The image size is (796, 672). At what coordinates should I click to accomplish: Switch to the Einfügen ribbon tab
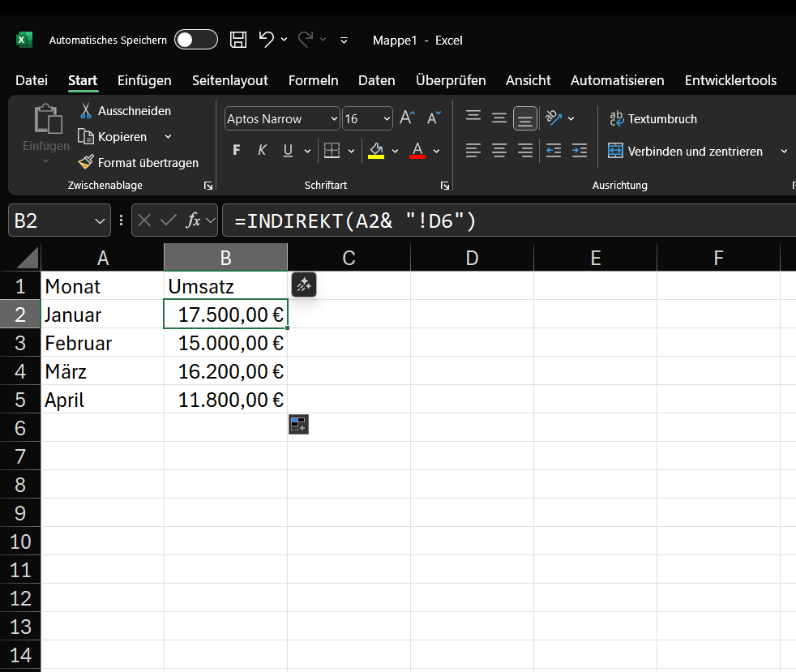click(x=144, y=80)
